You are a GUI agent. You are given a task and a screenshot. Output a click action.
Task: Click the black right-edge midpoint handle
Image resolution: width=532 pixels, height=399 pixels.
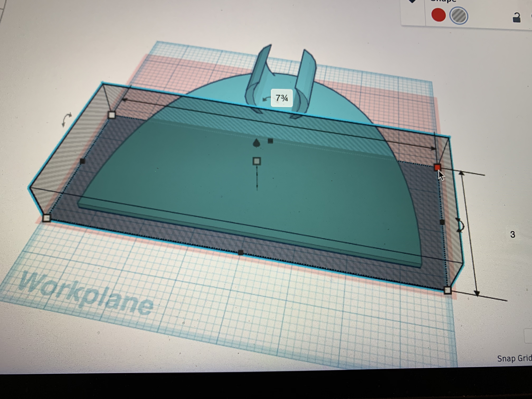pos(442,222)
